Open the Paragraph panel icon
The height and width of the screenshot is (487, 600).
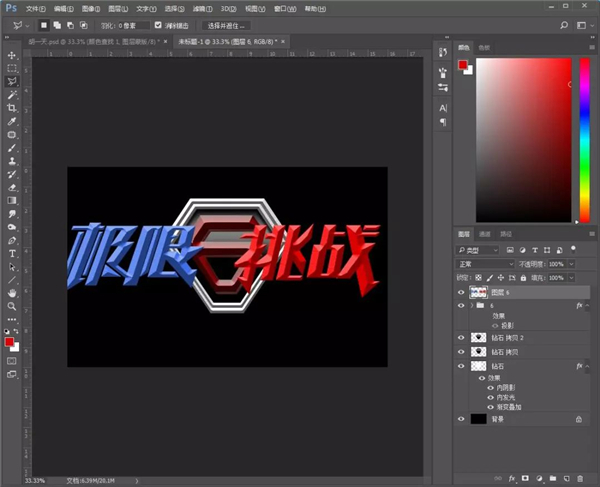(x=443, y=122)
